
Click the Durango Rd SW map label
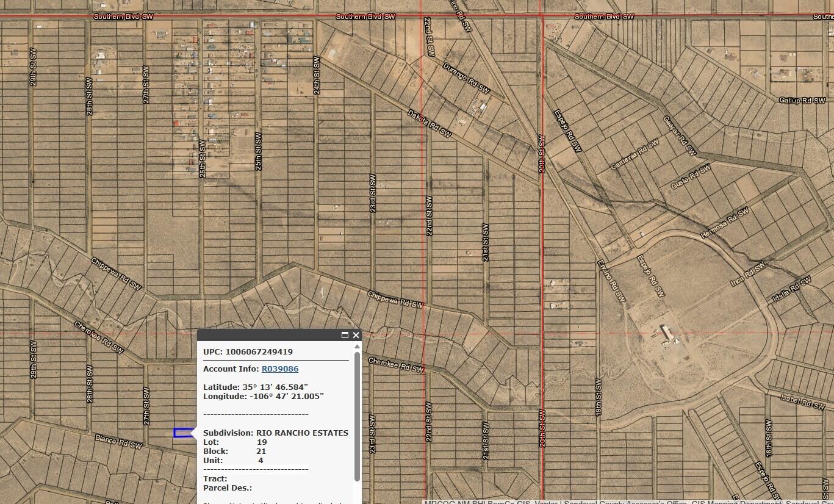click(x=466, y=77)
